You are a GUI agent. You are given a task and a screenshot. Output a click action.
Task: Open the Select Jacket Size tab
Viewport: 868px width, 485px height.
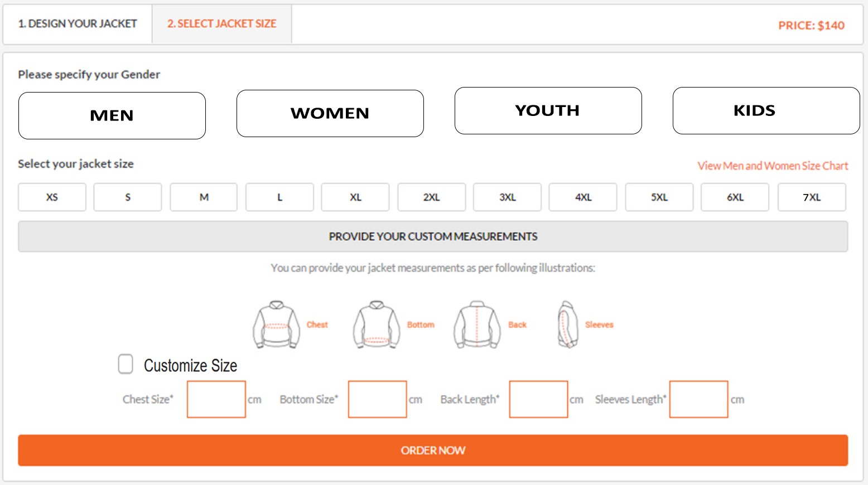[221, 23]
